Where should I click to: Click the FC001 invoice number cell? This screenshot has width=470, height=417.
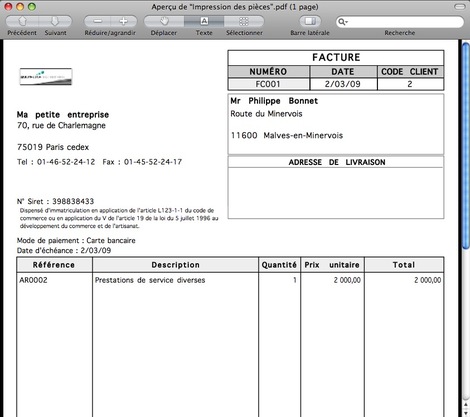pos(268,84)
